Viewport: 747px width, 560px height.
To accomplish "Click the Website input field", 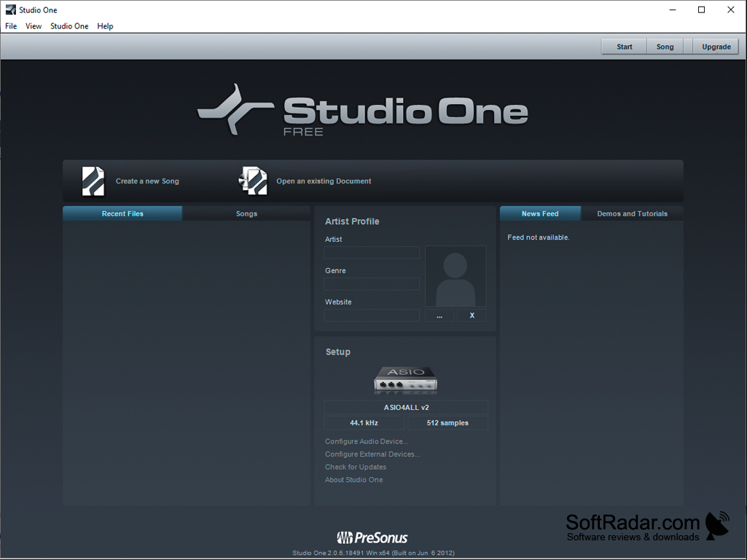I will click(372, 315).
